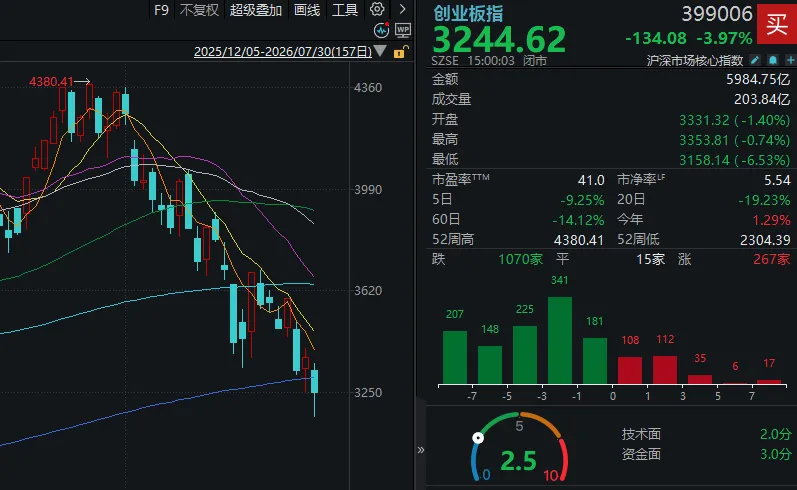Screen dimensions: 797x490
Task: Click the red 买 buy button
Action: click(777, 24)
